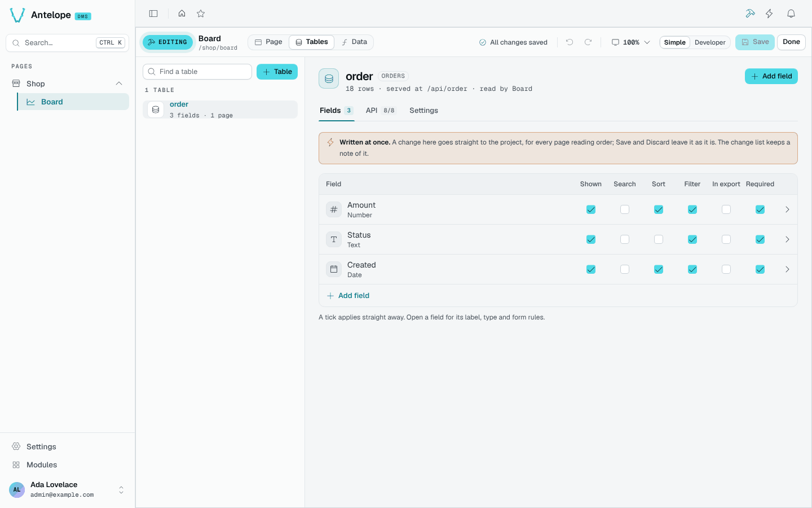812x508 pixels.
Task: Uncheck Shown for Status field
Action: (x=591, y=239)
